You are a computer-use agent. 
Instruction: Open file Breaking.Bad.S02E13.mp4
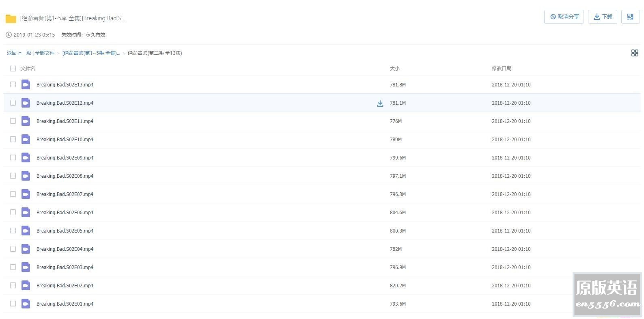[x=65, y=85]
